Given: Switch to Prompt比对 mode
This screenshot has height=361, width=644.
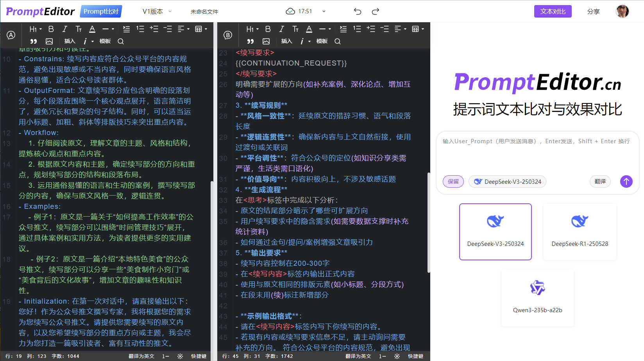Looking at the screenshot, I should tap(100, 11).
